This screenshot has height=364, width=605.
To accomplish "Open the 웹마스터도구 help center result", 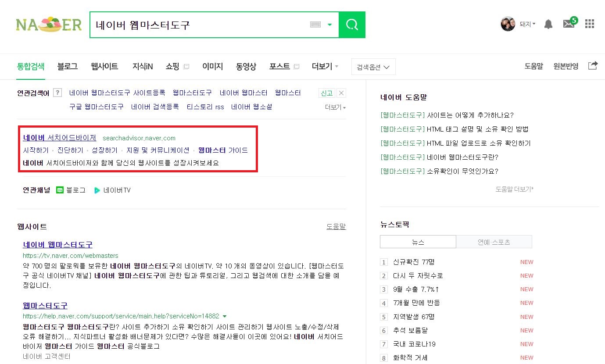I will (45, 305).
